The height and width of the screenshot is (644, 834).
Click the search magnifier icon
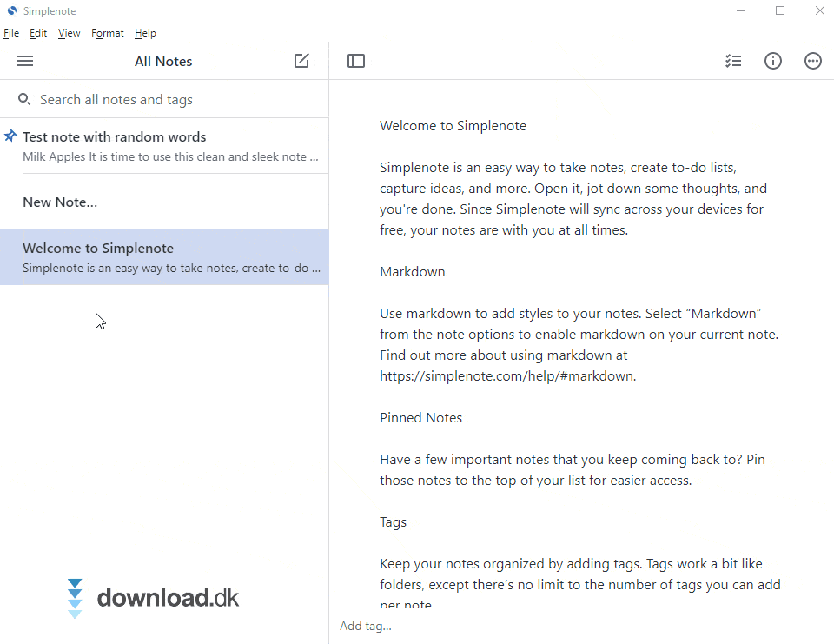pos(24,99)
